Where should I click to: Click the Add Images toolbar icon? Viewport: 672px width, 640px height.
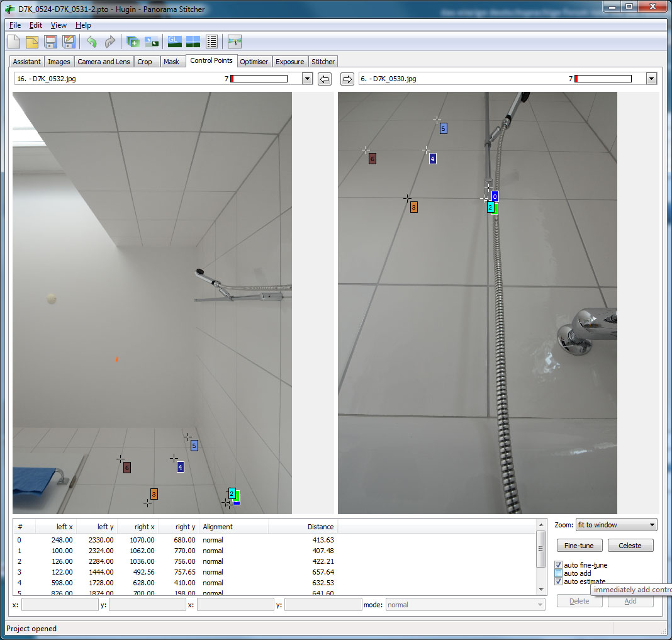pyautogui.click(x=133, y=42)
